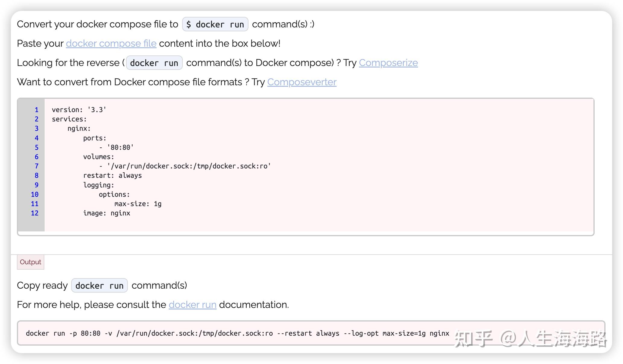The image size is (623, 364).
Task: Click the ports: line in the editor
Action: 94,138
